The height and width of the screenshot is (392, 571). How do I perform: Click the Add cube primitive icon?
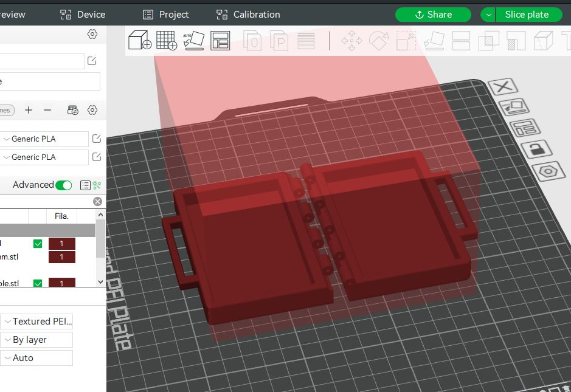(x=140, y=40)
